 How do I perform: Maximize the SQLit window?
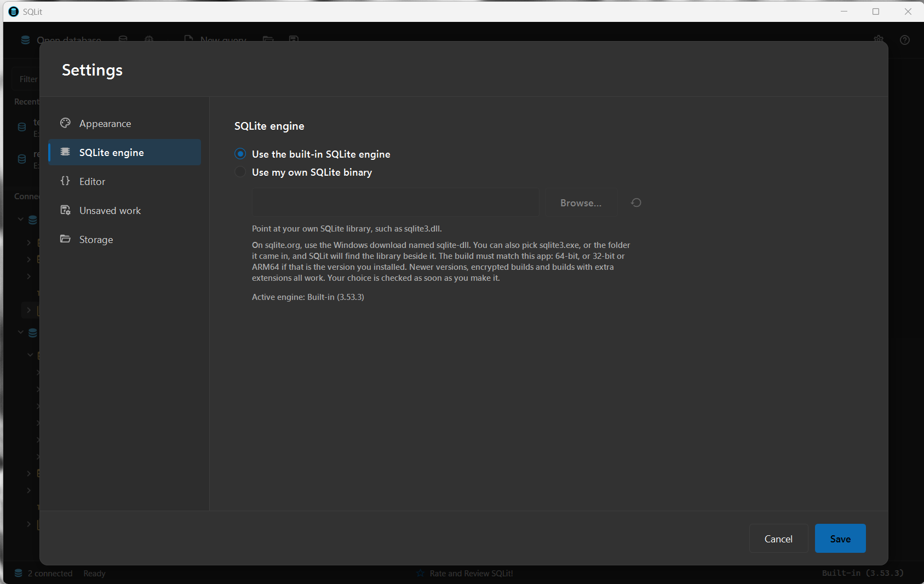[x=876, y=11]
